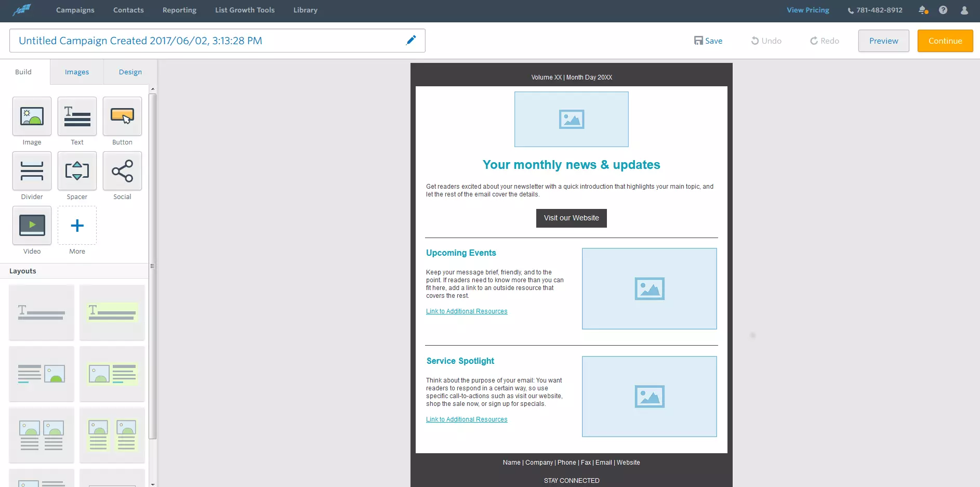Open List Growth Tools menu
Screen dimensions: 980x487
coord(245,10)
